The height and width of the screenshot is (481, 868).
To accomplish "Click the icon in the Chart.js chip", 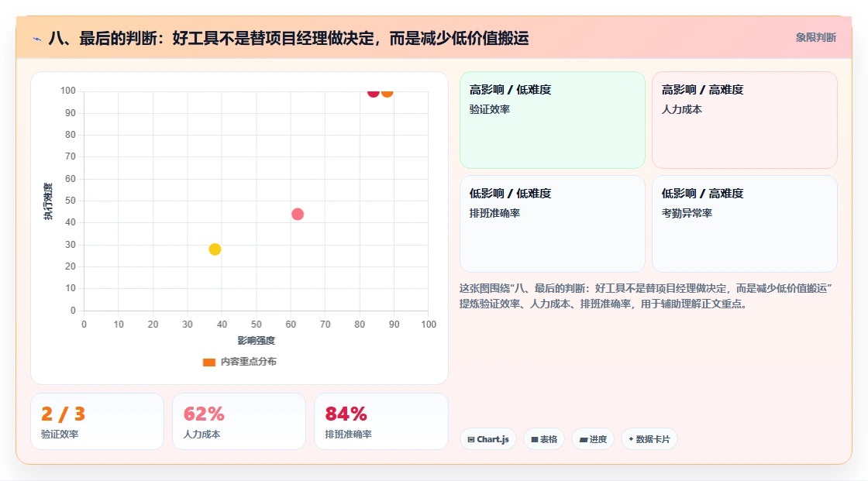I will 471,439.
